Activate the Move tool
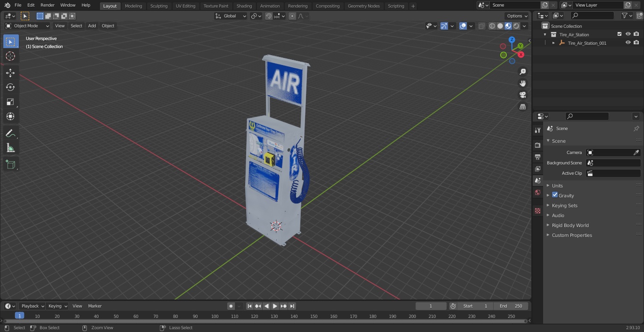The width and height of the screenshot is (644, 332). coord(10,73)
